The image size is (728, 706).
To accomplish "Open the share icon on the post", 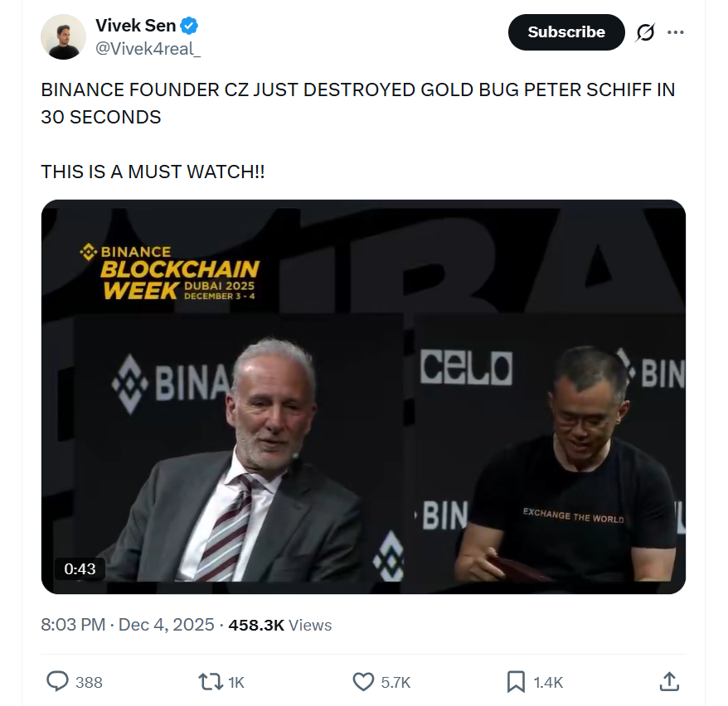I will 670,681.
